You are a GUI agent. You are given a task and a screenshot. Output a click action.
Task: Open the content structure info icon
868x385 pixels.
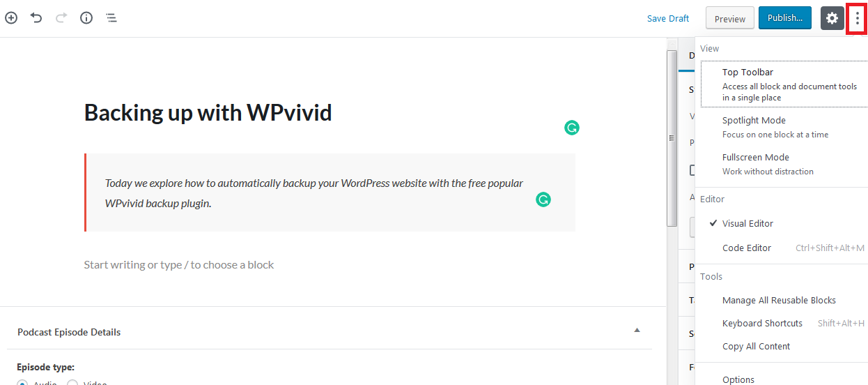tap(86, 18)
